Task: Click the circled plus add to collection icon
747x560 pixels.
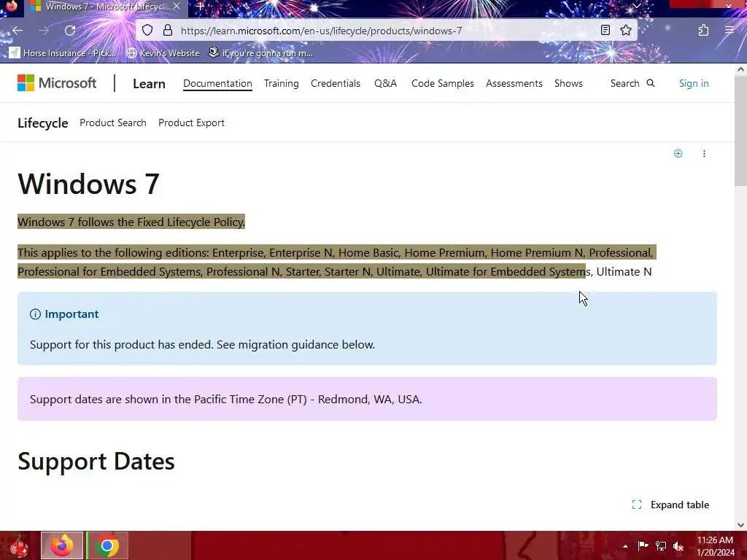Action: 678,153
